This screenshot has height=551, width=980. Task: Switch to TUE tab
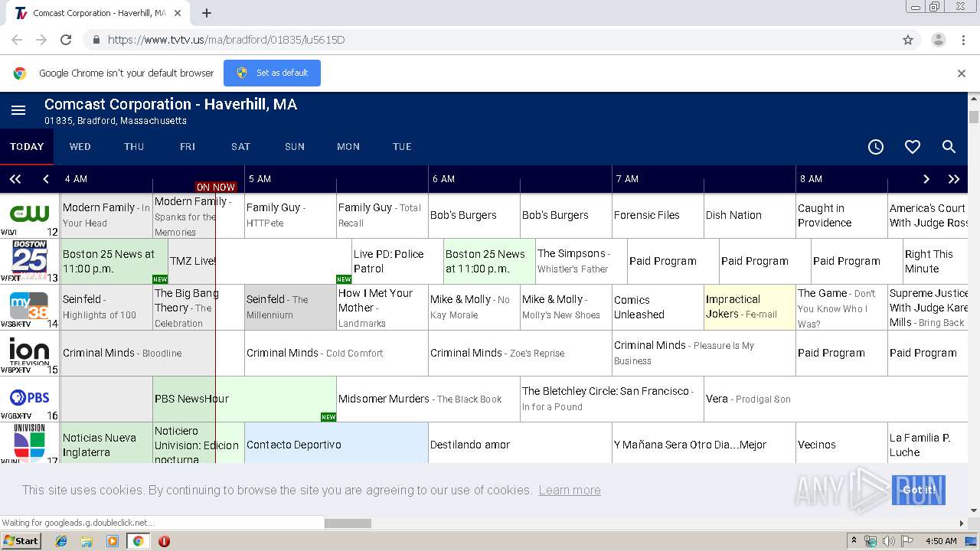(402, 147)
